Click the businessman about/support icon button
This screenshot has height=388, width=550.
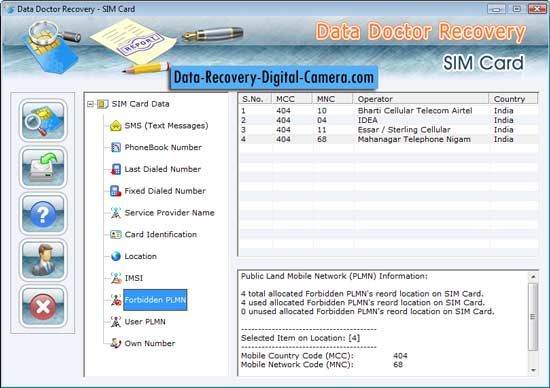(43, 260)
